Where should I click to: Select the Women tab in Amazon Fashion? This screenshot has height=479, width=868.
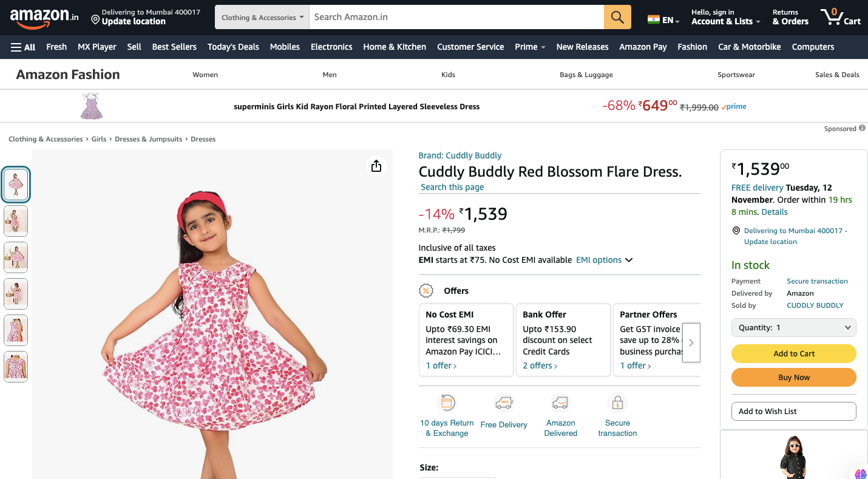coord(205,75)
